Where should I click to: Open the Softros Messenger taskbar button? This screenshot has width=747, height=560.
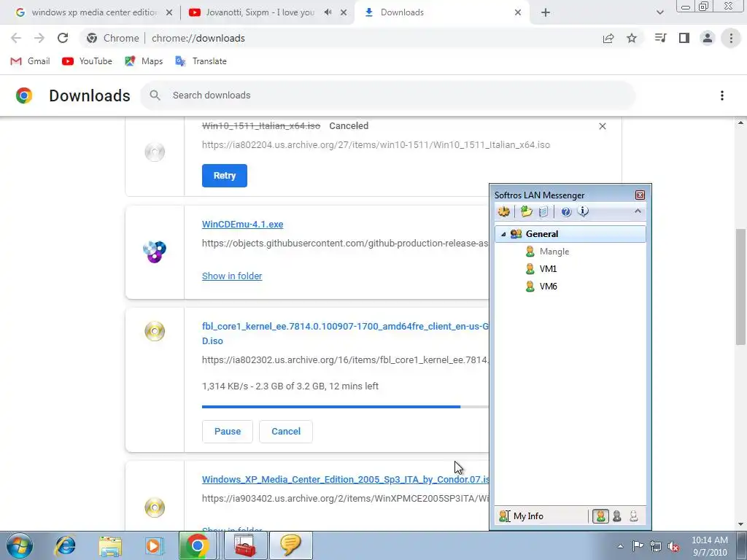(x=291, y=545)
